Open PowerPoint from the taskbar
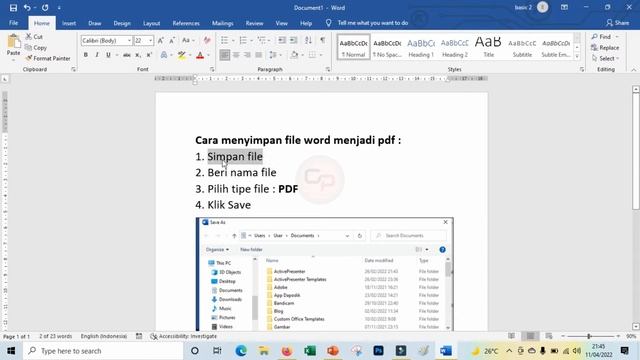Viewport: 640px width, 360px height. pyautogui.click(x=333, y=351)
